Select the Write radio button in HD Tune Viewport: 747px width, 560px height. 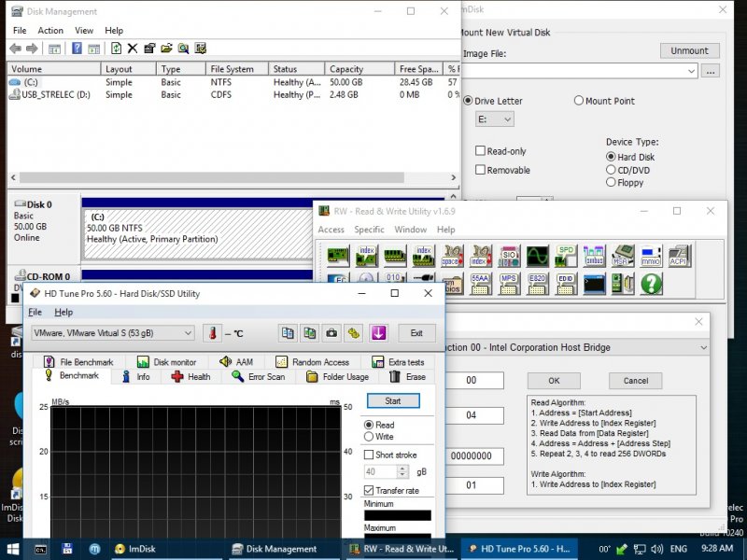point(368,437)
